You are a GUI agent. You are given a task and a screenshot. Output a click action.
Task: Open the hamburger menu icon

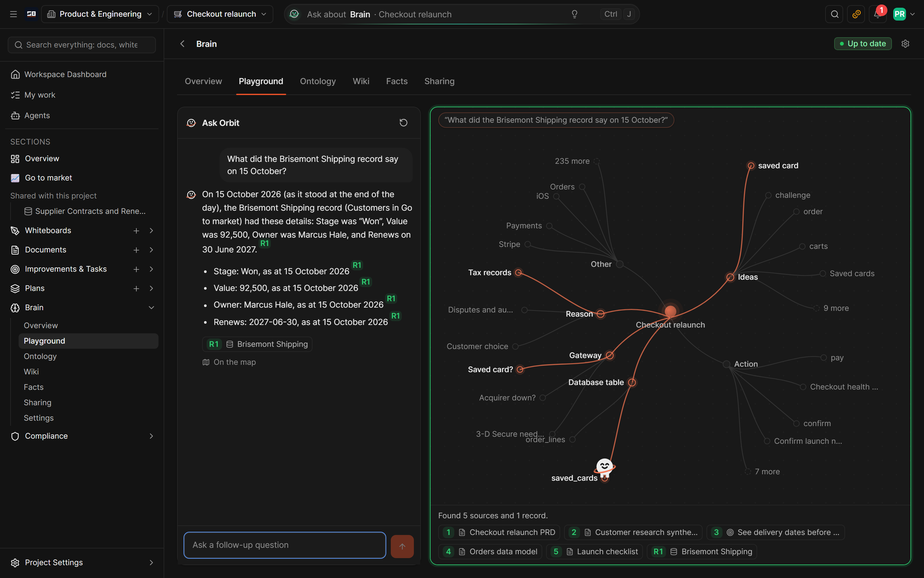tap(13, 14)
